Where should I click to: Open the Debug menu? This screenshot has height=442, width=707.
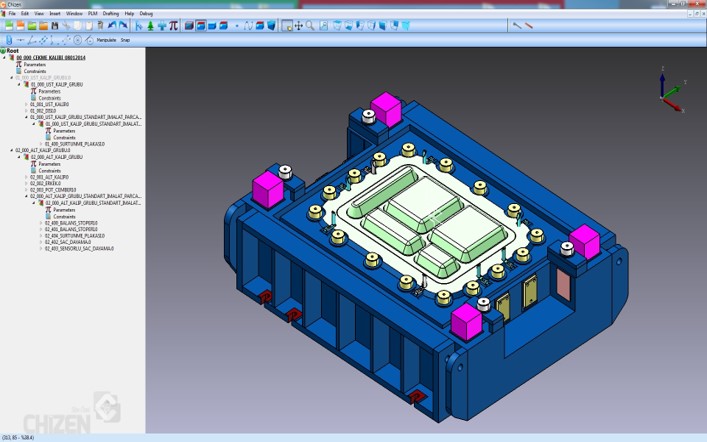(146, 14)
